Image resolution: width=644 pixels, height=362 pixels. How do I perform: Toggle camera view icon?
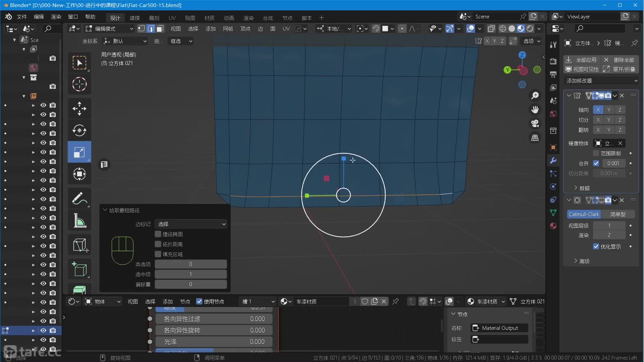(x=535, y=124)
